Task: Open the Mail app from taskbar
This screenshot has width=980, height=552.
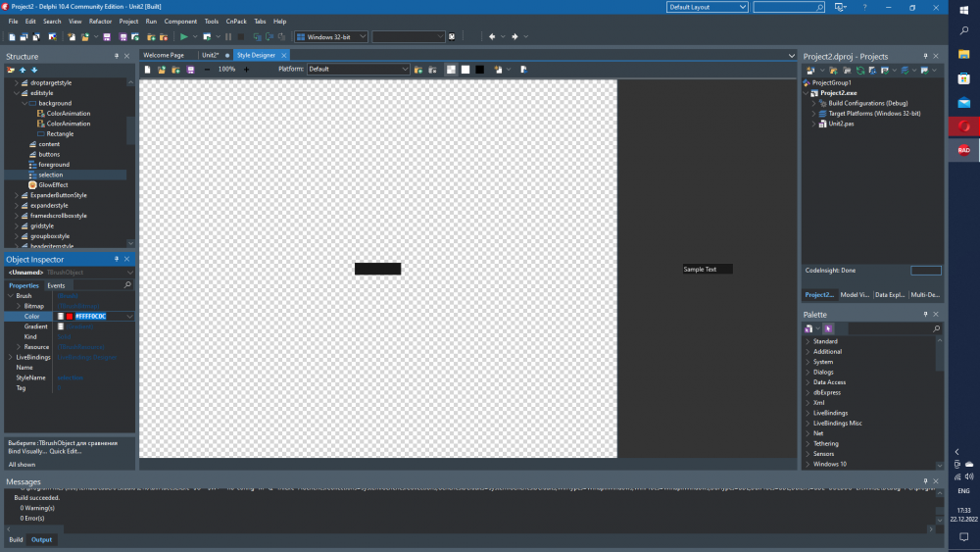Action: (x=963, y=103)
